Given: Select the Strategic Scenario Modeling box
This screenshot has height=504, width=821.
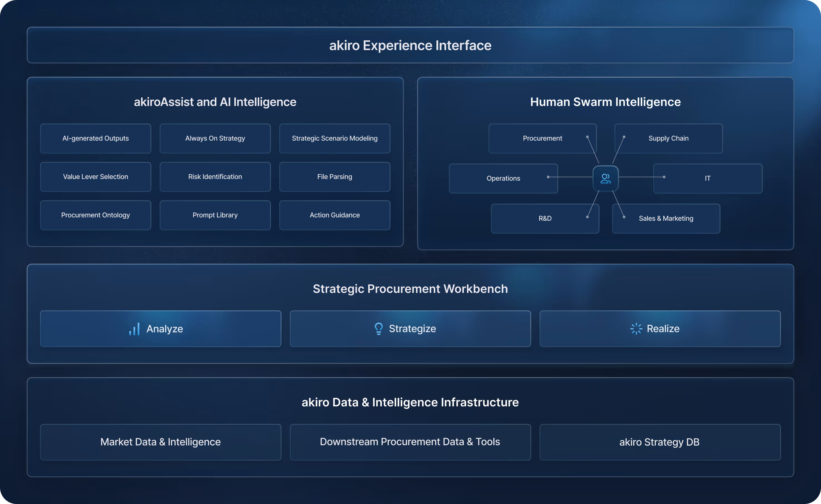Looking at the screenshot, I should point(335,138).
